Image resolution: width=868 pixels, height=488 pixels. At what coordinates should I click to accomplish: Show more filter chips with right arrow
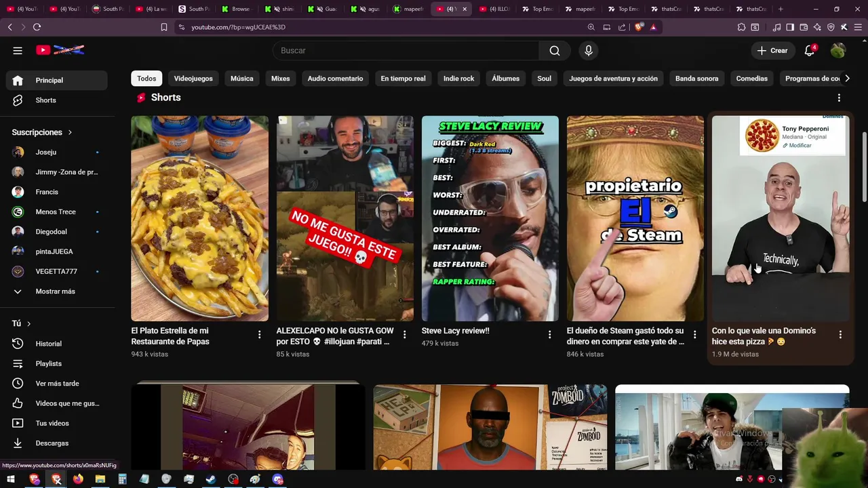[x=847, y=79]
